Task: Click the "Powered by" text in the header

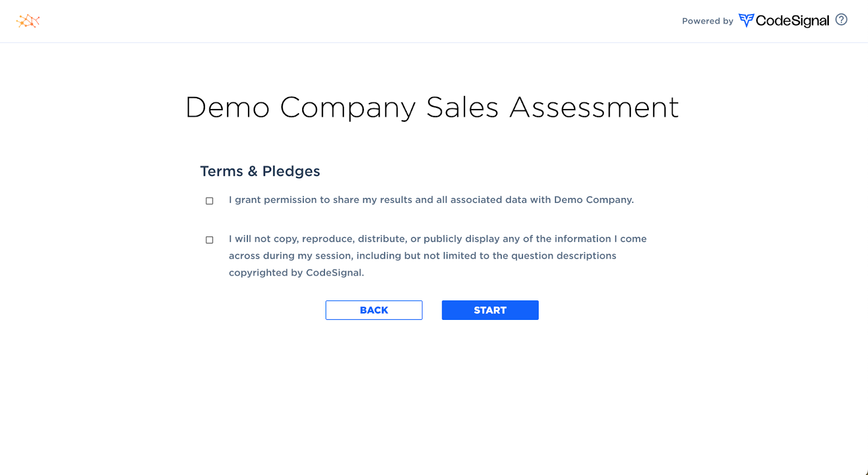Action: tap(707, 21)
